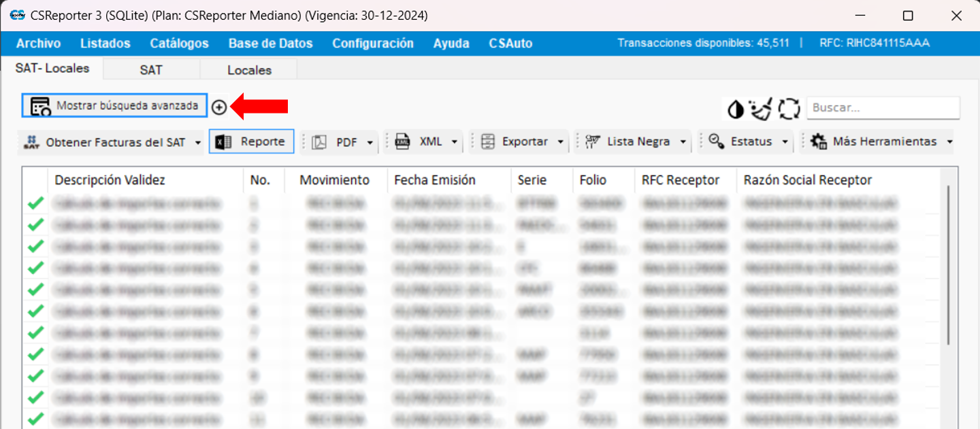Screen dimensions: 980x429
Task: Click the Transacciones disponibles: 45,511 text
Action: point(703,43)
